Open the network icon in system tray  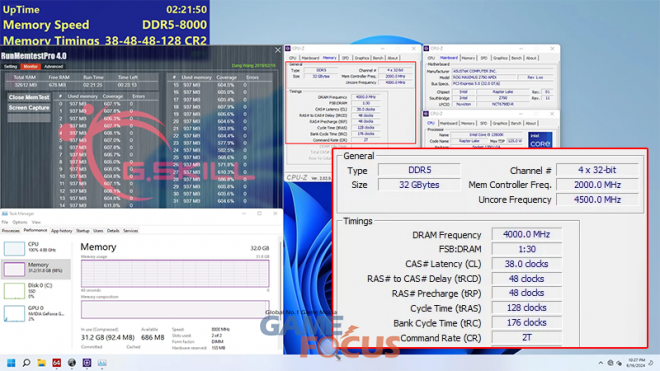click(x=610, y=363)
